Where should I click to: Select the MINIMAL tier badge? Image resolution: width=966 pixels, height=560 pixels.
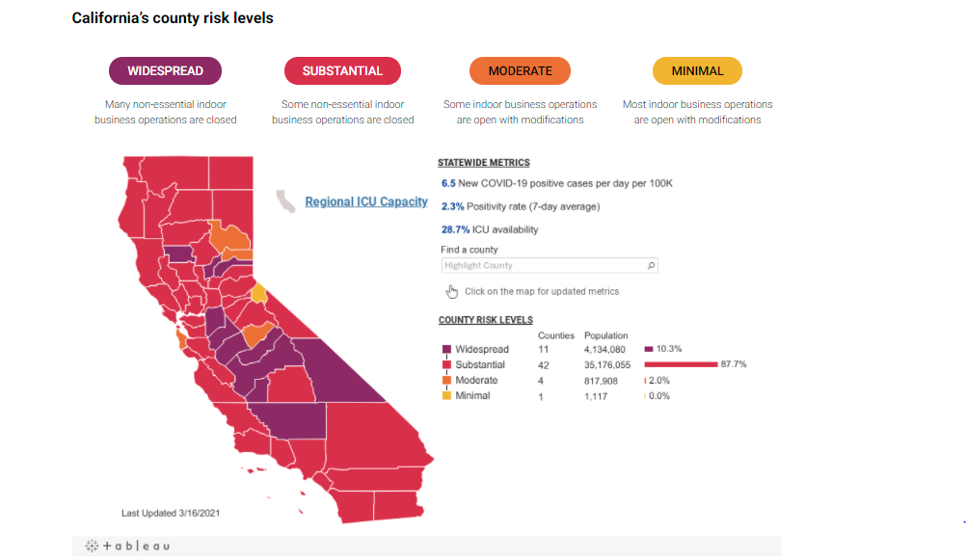click(x=697, y=71)
